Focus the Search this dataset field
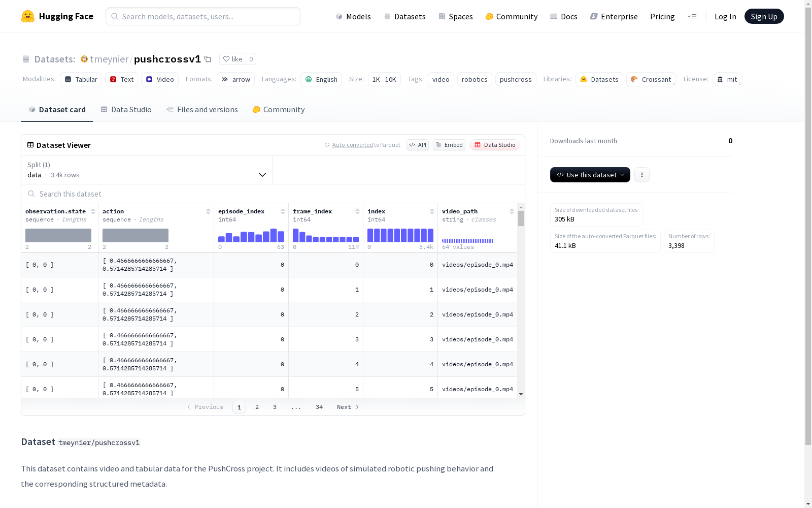 (273, 194)
